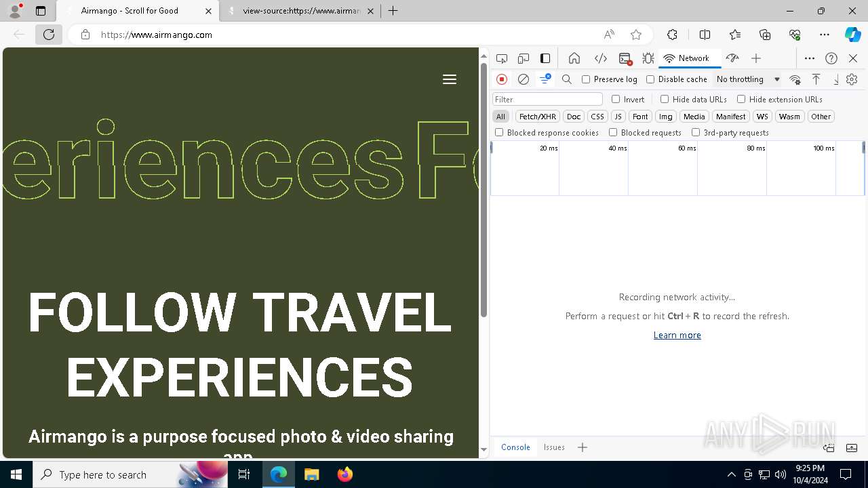Open the Issues drawer tab
This screenshot has width=868, height=488.
554,447
